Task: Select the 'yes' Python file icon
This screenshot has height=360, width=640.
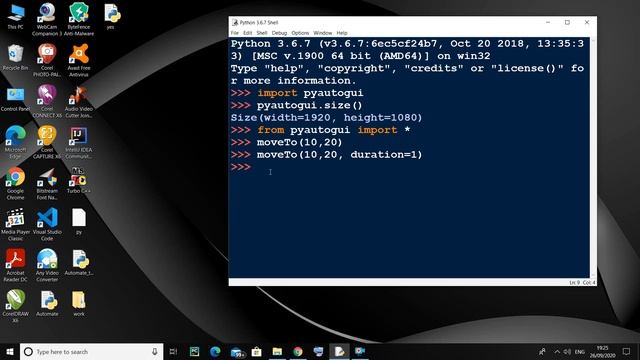Action: tap(111, 16)
